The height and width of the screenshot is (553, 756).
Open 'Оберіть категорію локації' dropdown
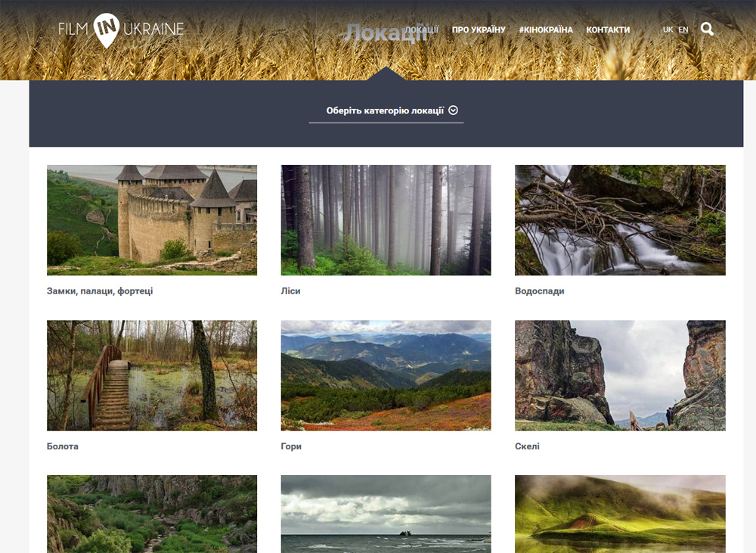tap(386, 111)
